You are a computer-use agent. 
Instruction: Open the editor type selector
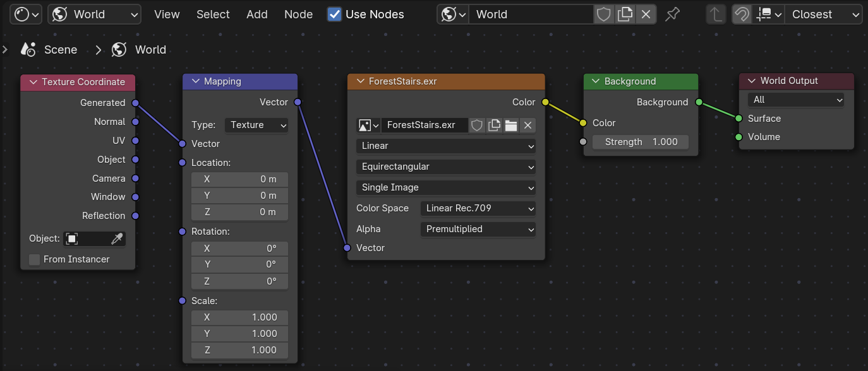pos(27,14)
